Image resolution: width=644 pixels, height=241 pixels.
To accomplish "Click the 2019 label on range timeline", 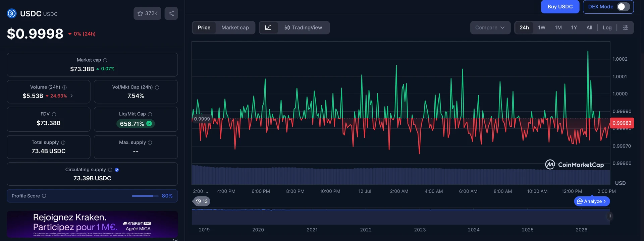I will (204, 230).
